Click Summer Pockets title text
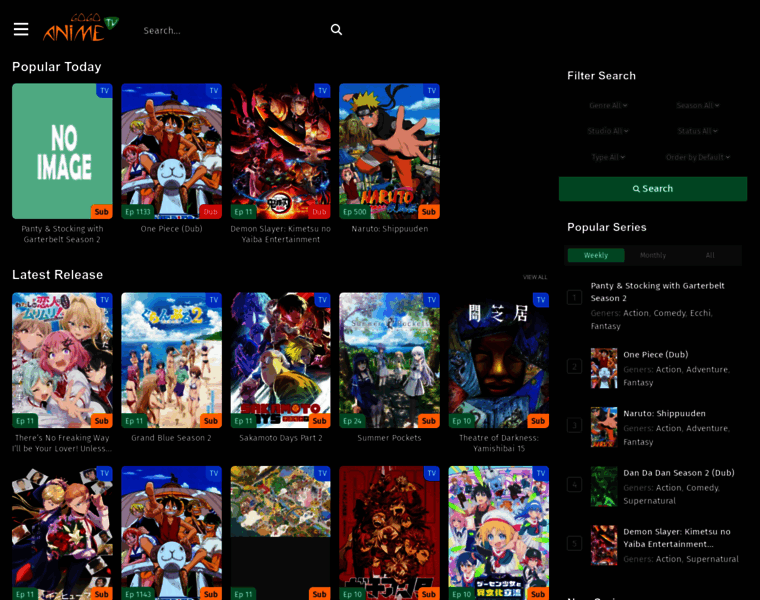The width and height of the screenshot is (760, 600). click(389, 438)
